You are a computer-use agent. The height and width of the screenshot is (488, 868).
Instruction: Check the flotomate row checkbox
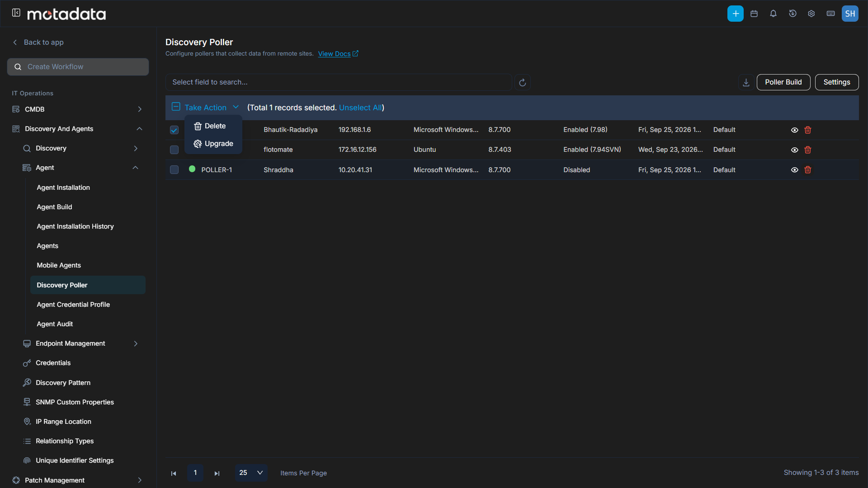174,150
